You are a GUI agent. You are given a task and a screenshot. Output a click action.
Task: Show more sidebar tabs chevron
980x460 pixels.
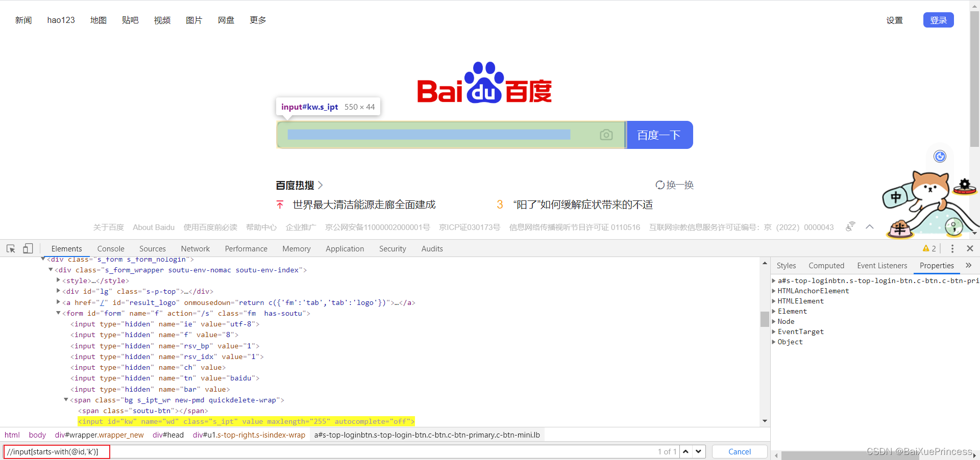click(x=968, y=265)
